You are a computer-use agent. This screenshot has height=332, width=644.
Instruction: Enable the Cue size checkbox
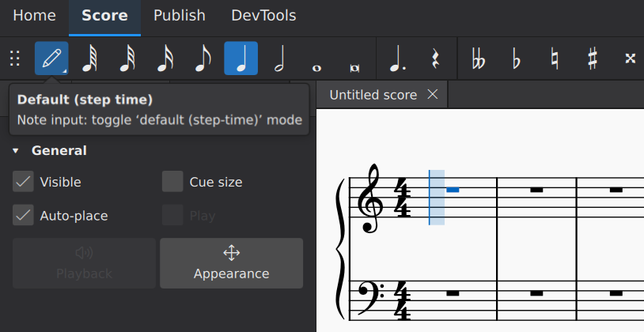(x=172, y=182)
